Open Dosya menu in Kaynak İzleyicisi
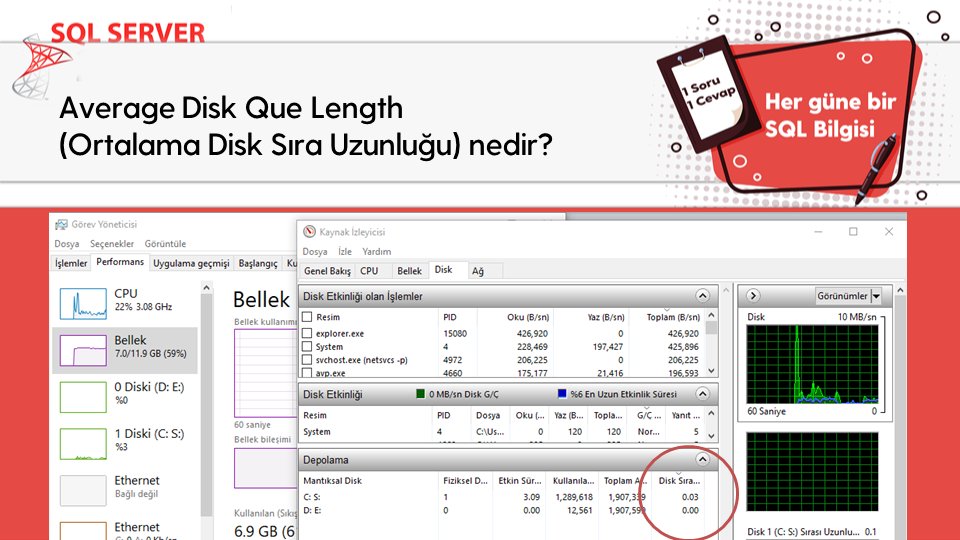This screenshot has width=960, height=540. coord(315,252)
